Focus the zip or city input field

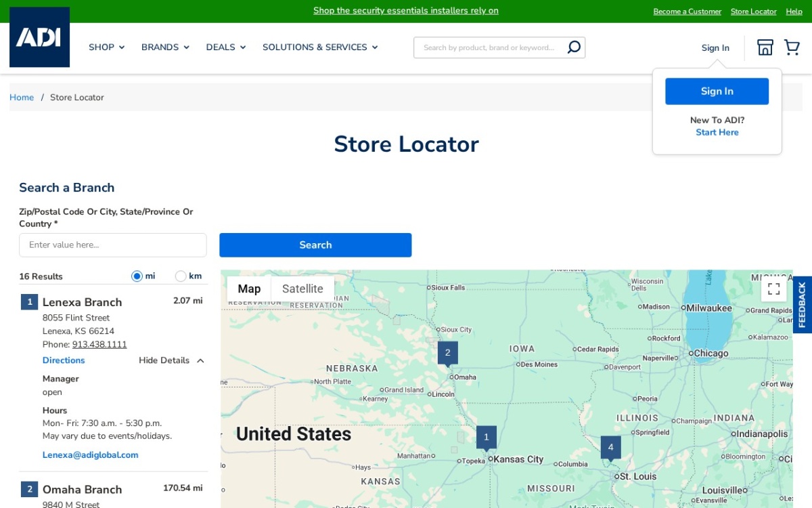(x=113, y=245)
